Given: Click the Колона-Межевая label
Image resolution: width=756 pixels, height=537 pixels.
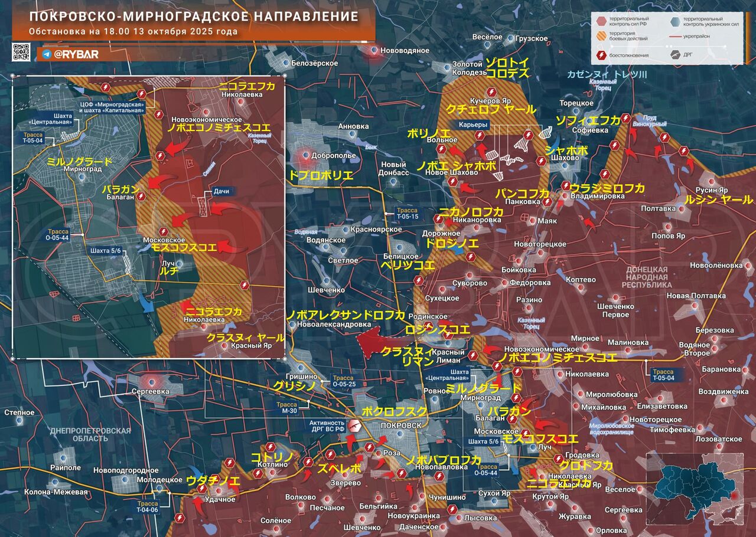Looking at the screenshot, I should pyautogui.click(x=56, y=492).
